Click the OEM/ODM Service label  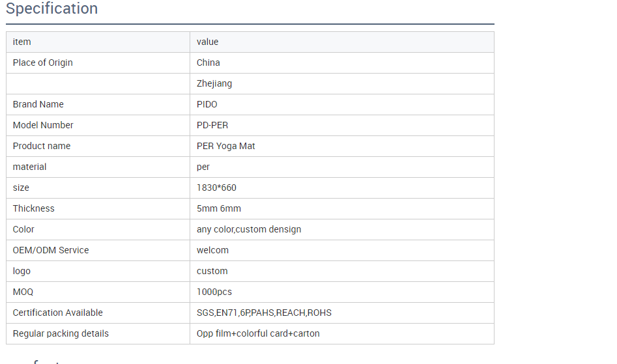coord(51,250)
